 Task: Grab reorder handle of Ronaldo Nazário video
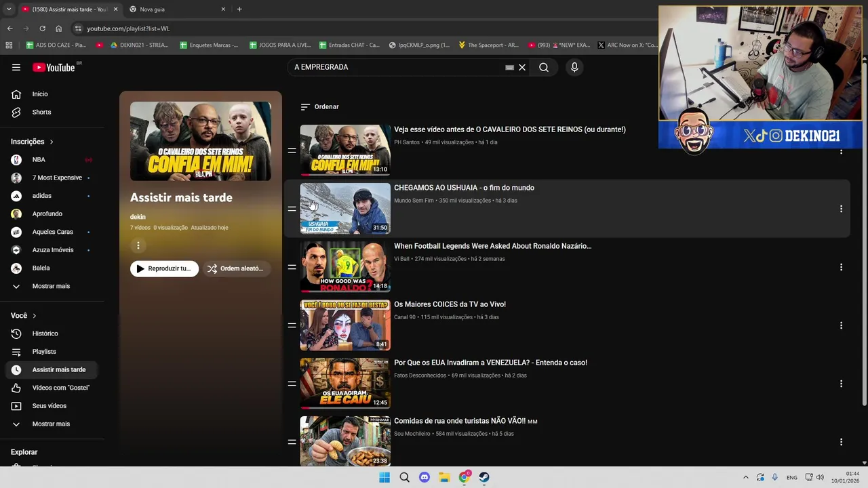point(292,267)
